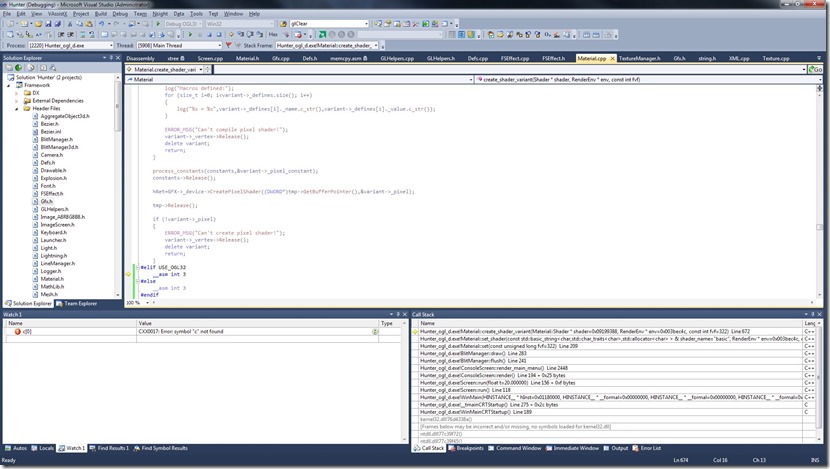Click the green Start Debugging arrow beside configuration

click(158, 24)
